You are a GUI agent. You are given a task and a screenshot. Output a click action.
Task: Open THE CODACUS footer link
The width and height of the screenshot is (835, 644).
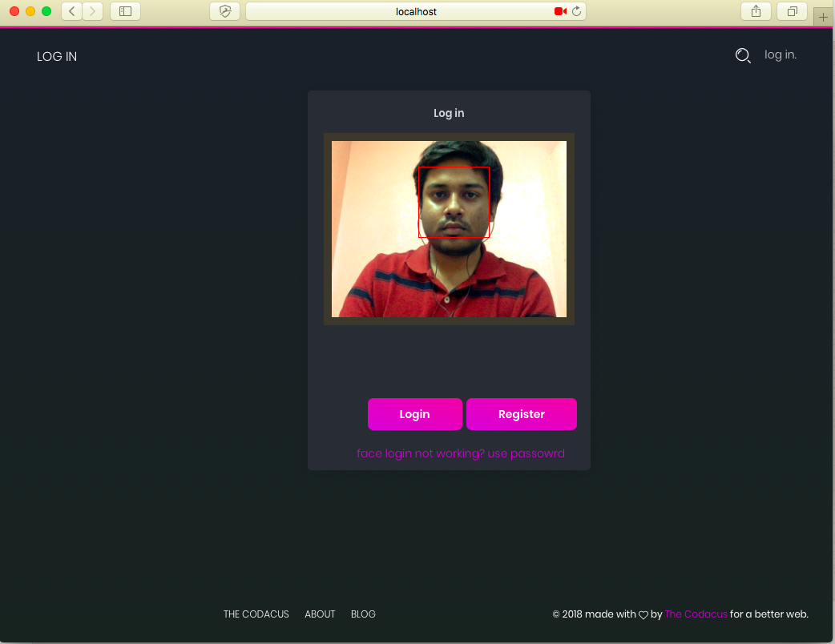click(x=256, y=614)
